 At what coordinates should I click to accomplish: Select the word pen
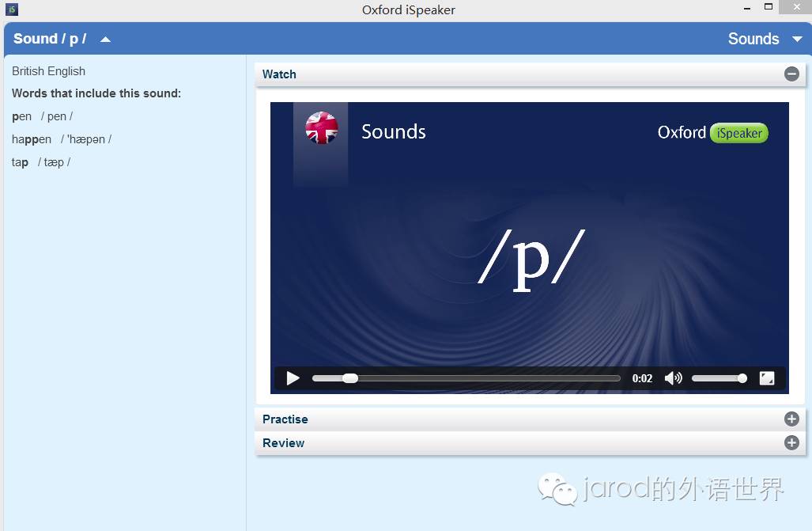[x=22, y=116]
